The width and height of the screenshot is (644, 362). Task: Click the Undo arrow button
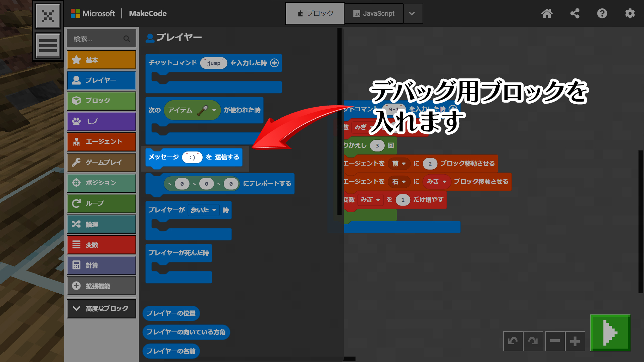point(513,341)
